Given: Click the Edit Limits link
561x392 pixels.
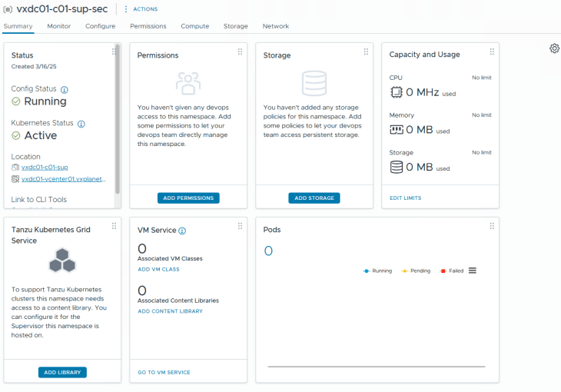Looking at the screenshot, I should (x=405, y=198).
